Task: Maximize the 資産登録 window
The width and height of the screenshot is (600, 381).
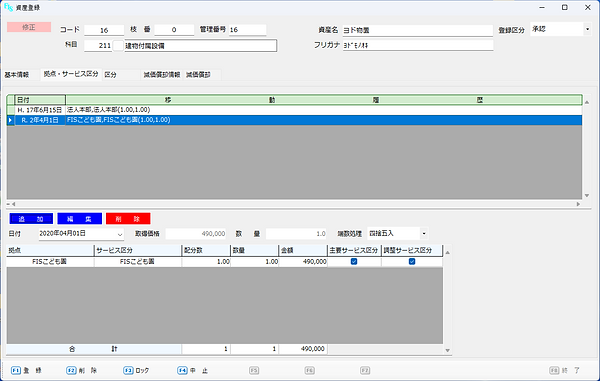Action: point(564,7)
